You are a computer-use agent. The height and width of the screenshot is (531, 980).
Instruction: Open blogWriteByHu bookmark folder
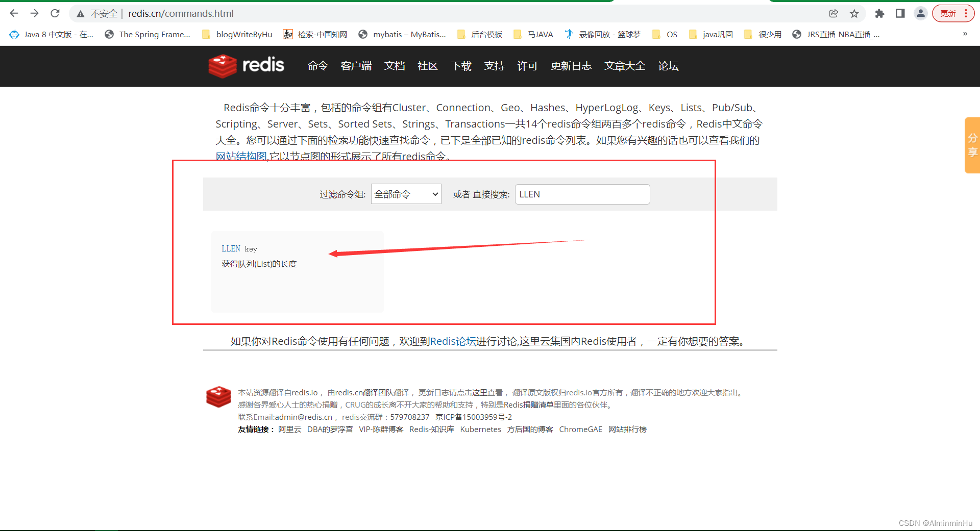click(x=237, y=34)
